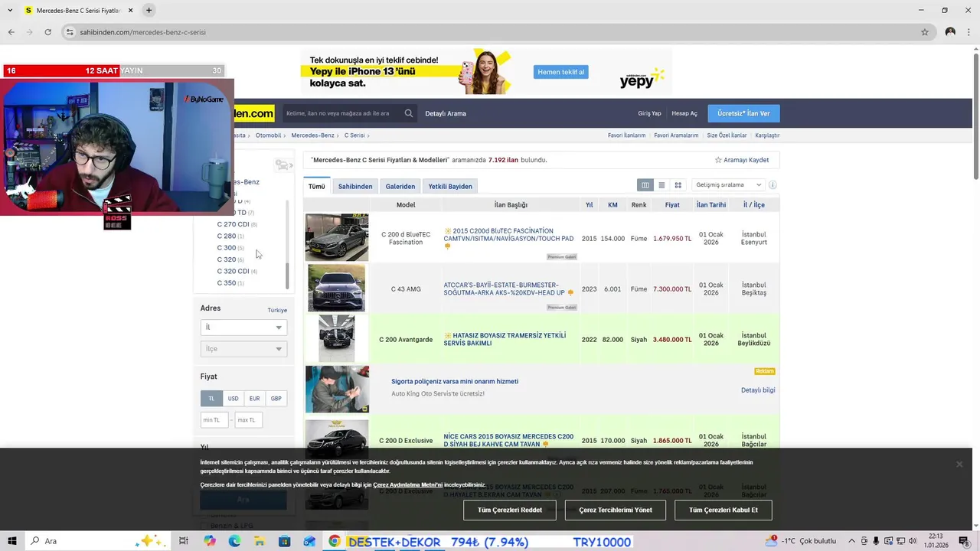Viewport: 980px width, 551px height.
Task: Click Ücretsiz İlan Ver button
Action: [x=743, y=113]
